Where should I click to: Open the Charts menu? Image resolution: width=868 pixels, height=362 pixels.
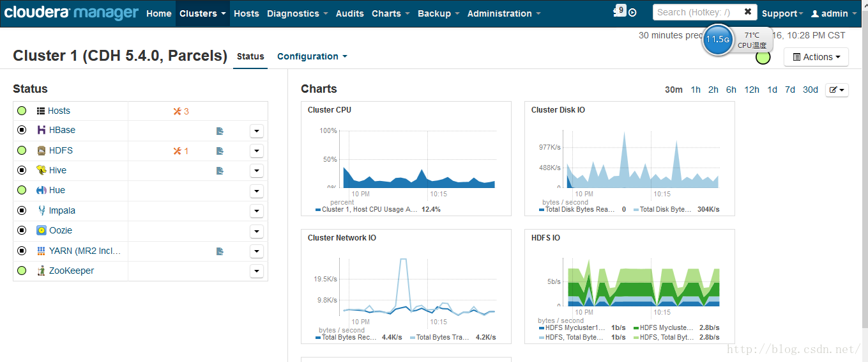coord(391,13)
